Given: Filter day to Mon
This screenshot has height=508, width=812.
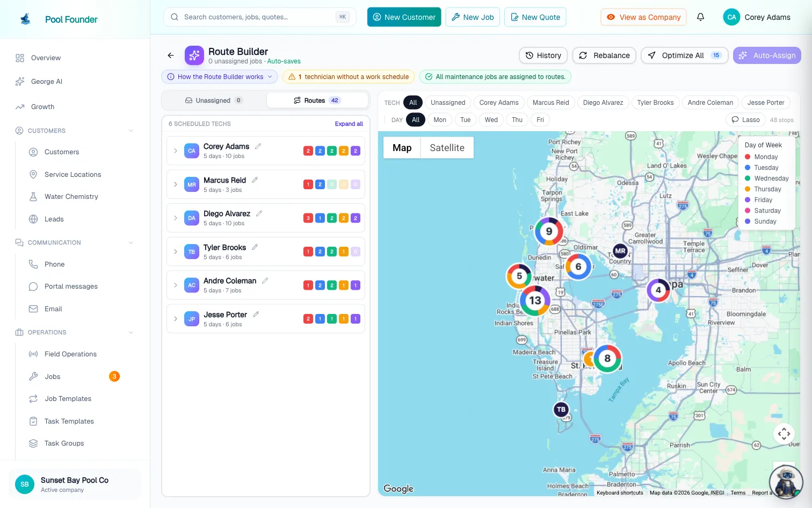Looking at the screenshot, I should (x=440, y=120).
